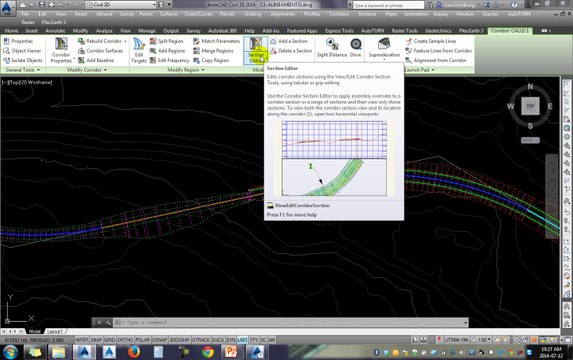Click the Plot printer icon in quick access toolbar

pos(52,5)
